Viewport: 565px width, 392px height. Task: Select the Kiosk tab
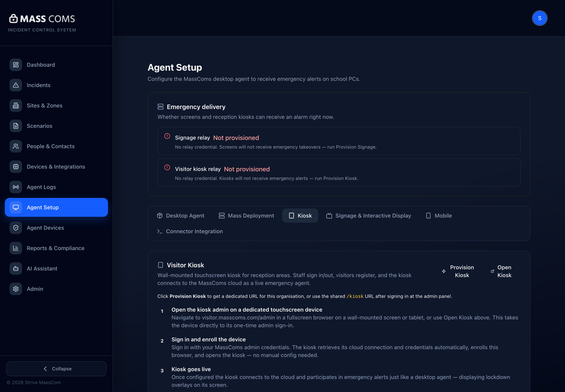point(300,216)
